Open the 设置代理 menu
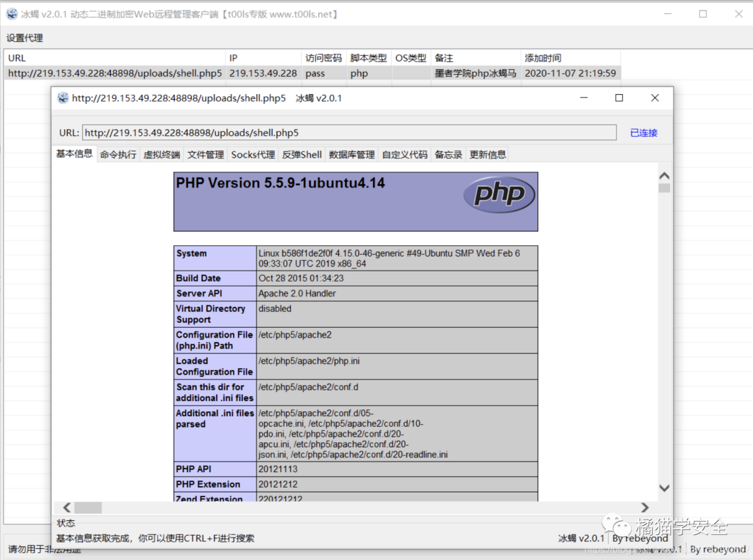The image size is (753, 560). click(24, 38)
